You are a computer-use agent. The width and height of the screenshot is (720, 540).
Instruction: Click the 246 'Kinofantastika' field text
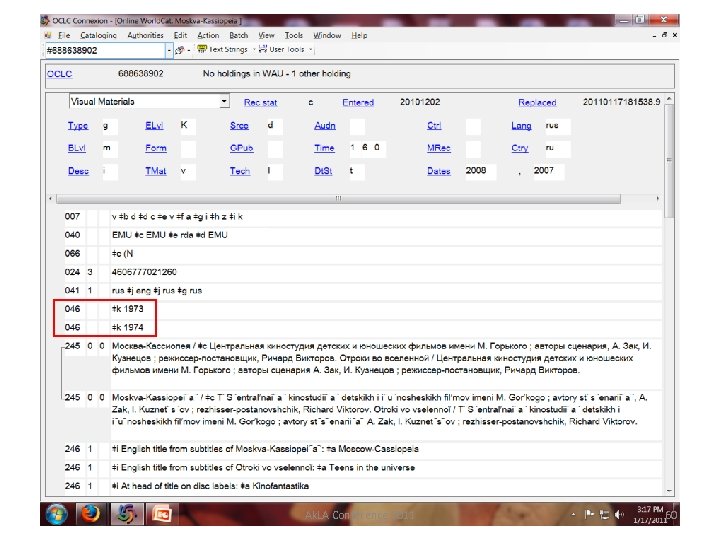210,486
